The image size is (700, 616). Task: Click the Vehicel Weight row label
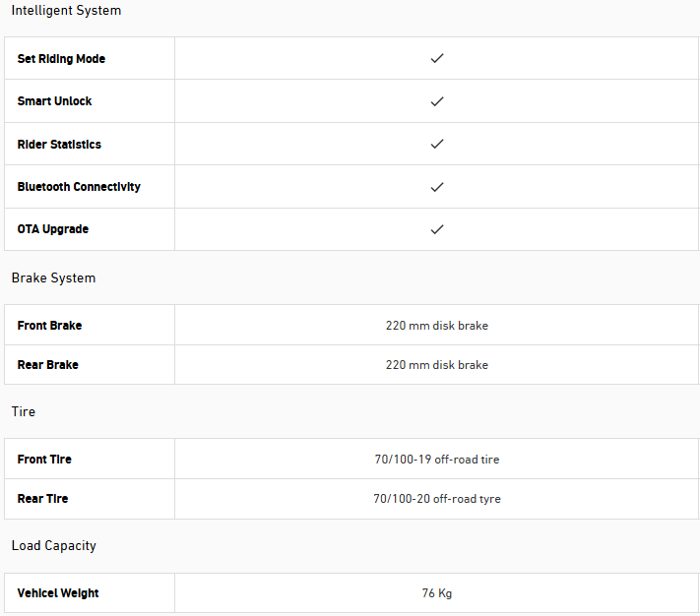(58, 593)
